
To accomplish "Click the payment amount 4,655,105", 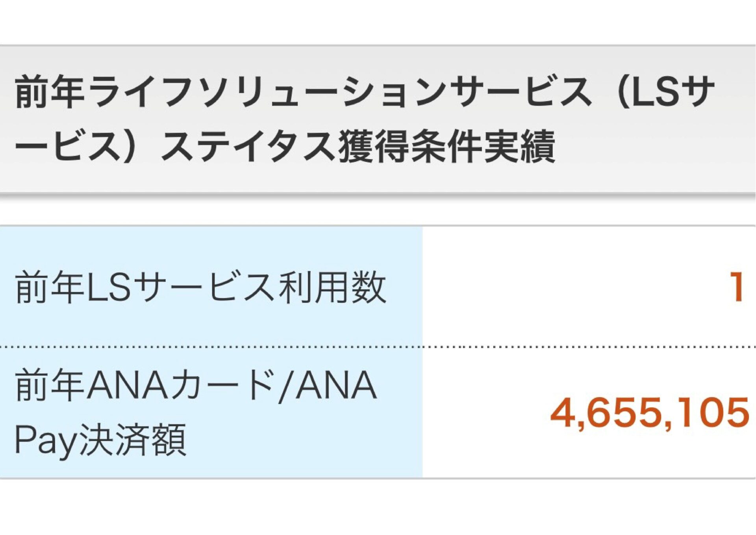I will tap(649, 413).
